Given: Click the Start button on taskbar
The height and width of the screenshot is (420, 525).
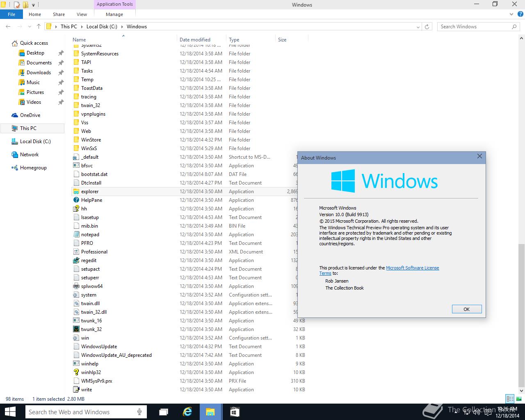Looking at the screenshot, I should pos(10,412).
